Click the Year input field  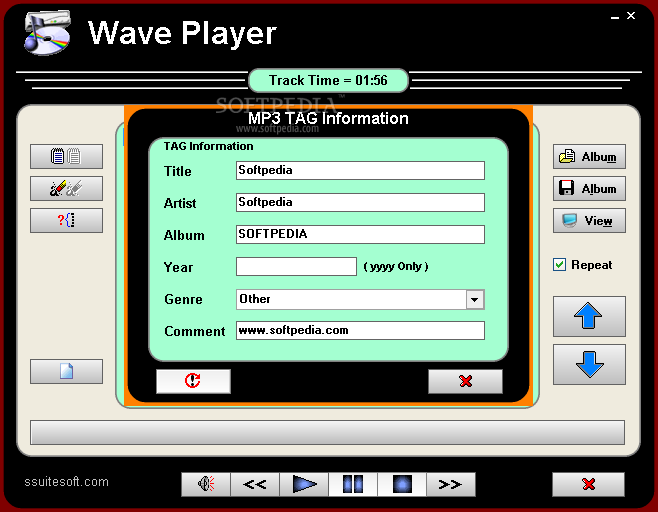pos(296,266)
